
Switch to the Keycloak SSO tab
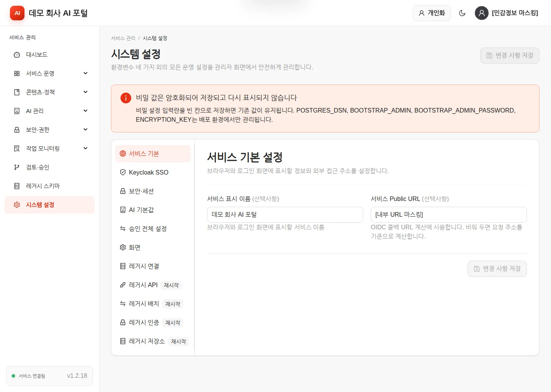click(x=153, y=172)
